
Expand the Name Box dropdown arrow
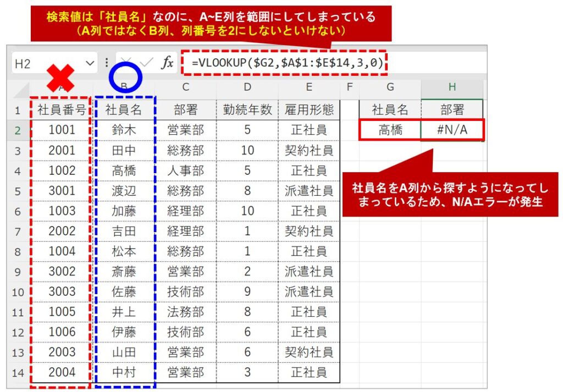coord(90,63)
